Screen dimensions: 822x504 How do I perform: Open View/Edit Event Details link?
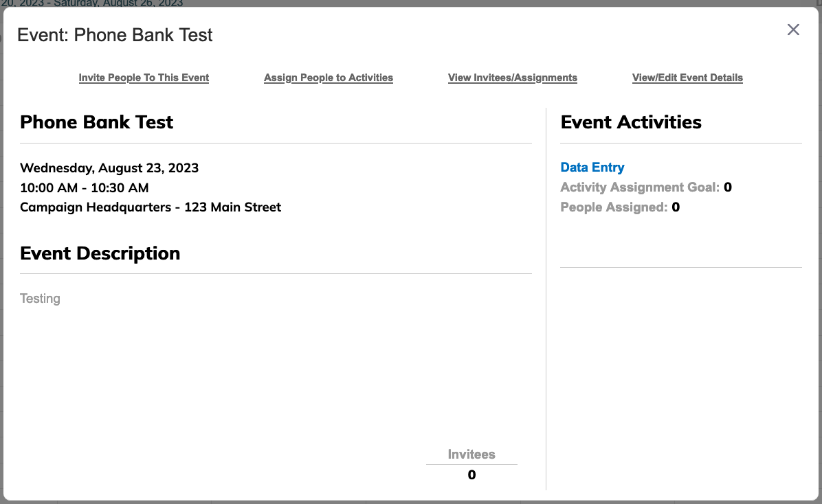687,78
